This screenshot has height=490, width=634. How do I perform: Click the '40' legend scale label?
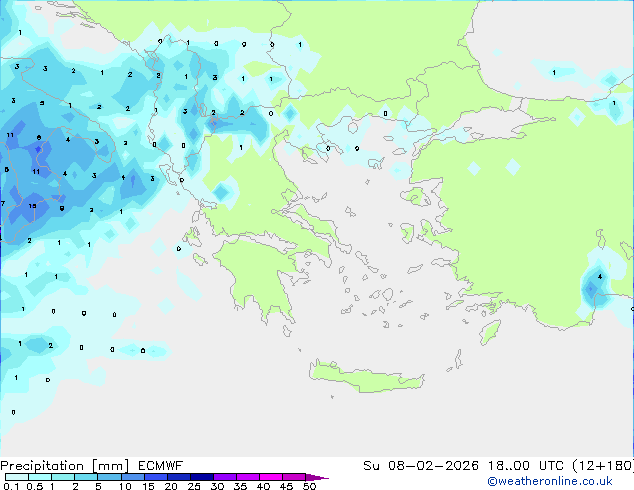pyautogui.click(x=263, y=486)
